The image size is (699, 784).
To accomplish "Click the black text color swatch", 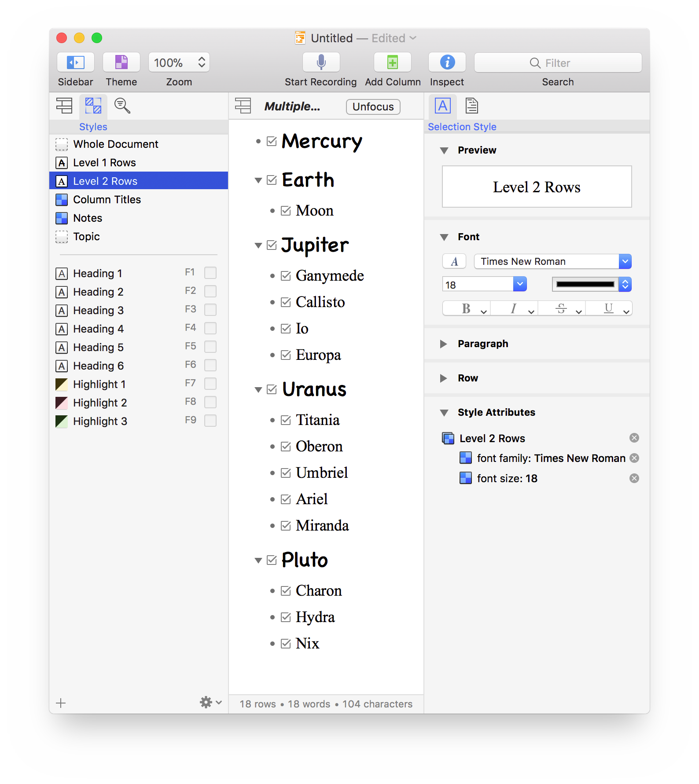I will coord(585,285).
